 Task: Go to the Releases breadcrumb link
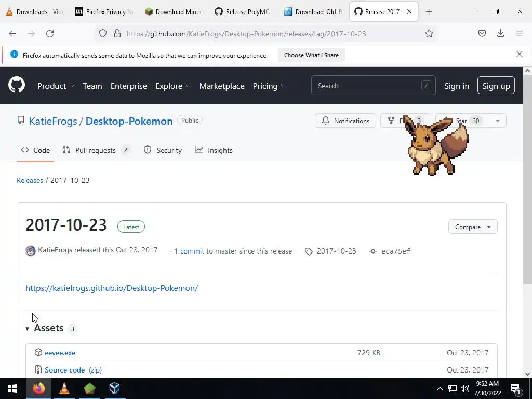(30, 180)
